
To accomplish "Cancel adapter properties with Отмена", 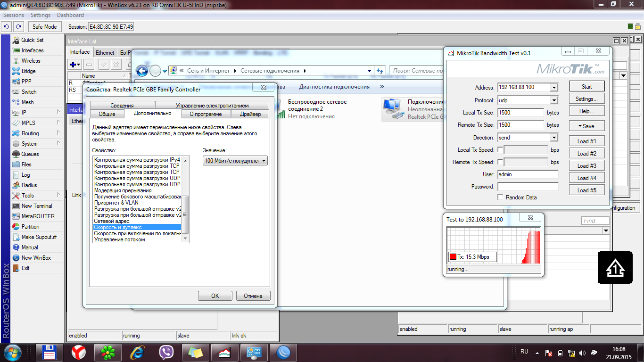I will 253,296.
